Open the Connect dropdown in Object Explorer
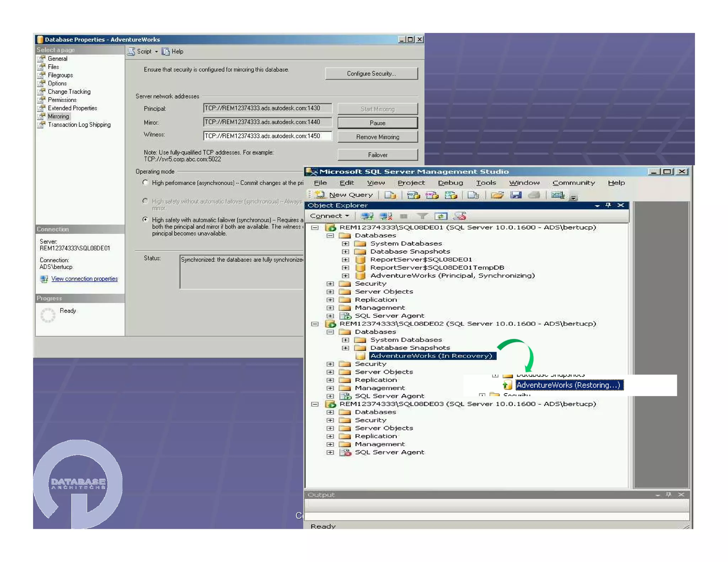The height and width of the screenshot is (562, 728). coord(329,216)
